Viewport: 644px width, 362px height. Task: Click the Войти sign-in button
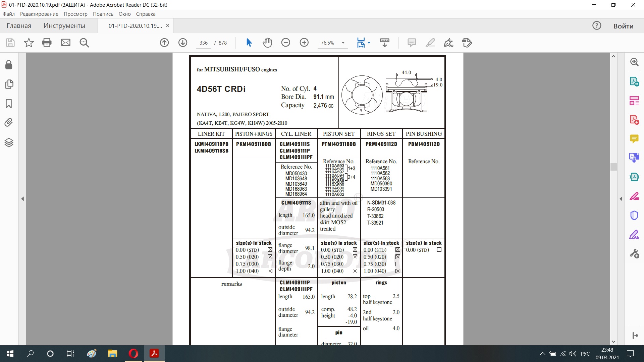623,26
